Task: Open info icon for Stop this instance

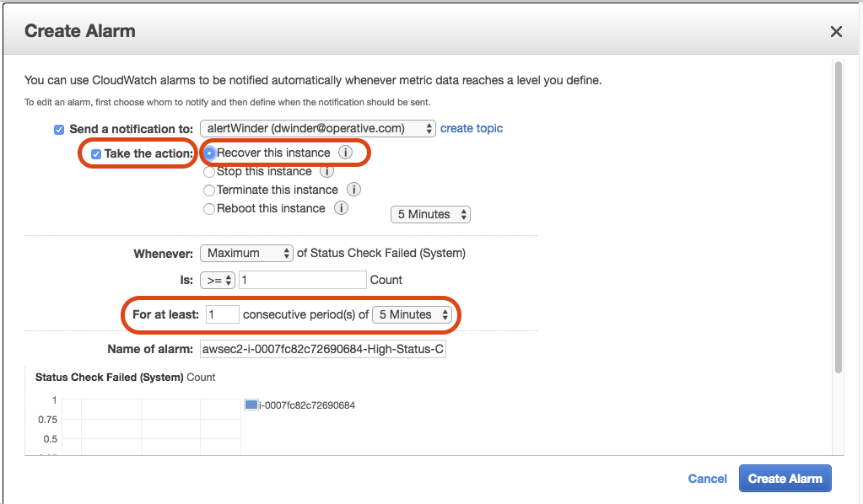Action: pyautogui.click(x=327, y=171)
